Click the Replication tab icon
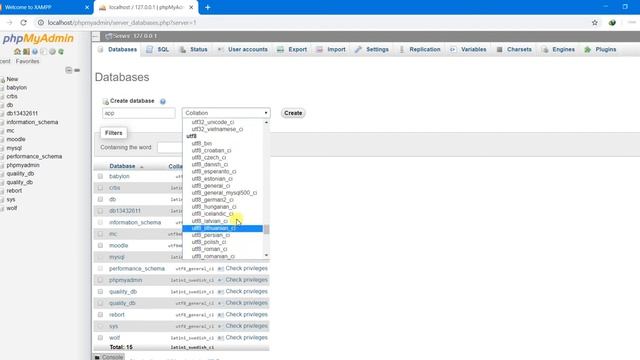Viewport: 640px width, 360px height. pyautogui.click(x=402, y=49)
